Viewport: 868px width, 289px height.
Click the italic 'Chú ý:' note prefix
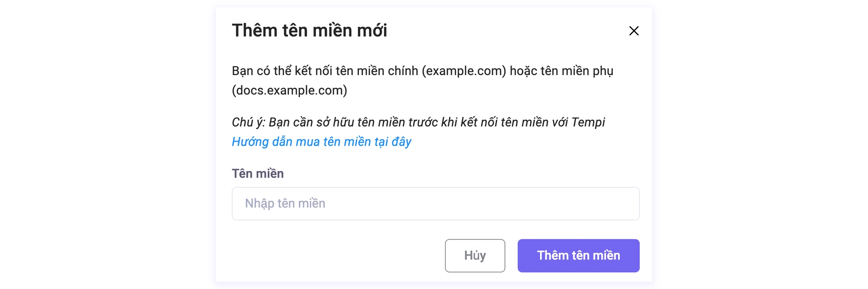(248, 122)
